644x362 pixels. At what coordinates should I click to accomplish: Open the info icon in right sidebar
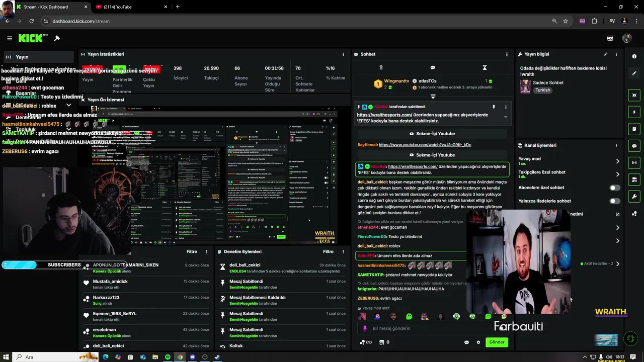pos(634,56)
